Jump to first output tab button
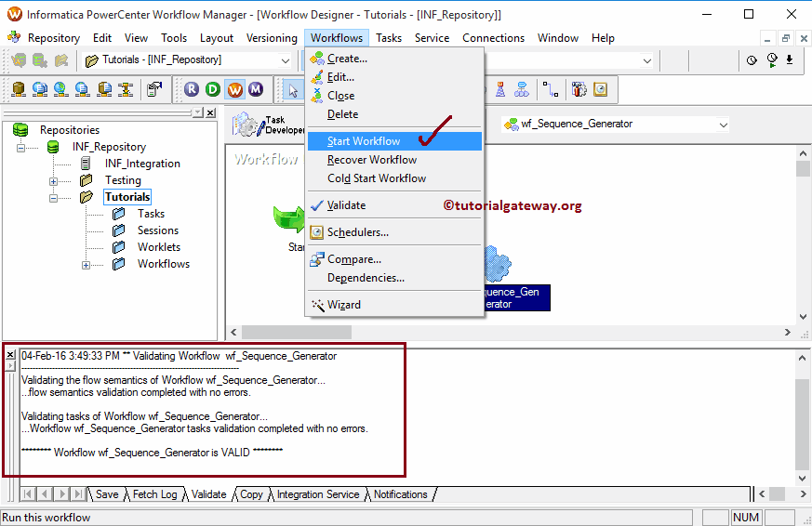This screenshot has width=812, height=526. [x=28, y=493]
